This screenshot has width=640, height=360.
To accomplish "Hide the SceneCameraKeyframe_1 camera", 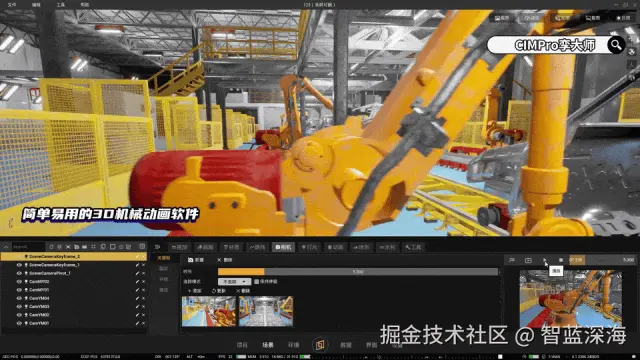I will click(x=19, y=265).
